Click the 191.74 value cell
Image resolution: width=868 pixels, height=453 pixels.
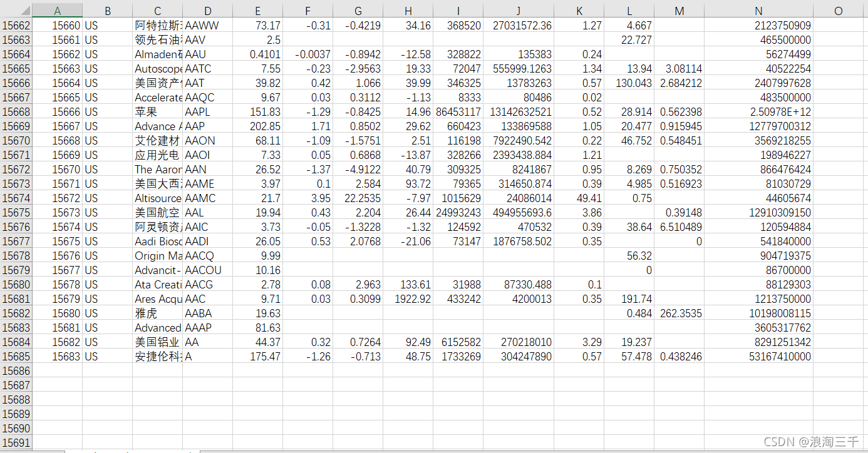629,299
